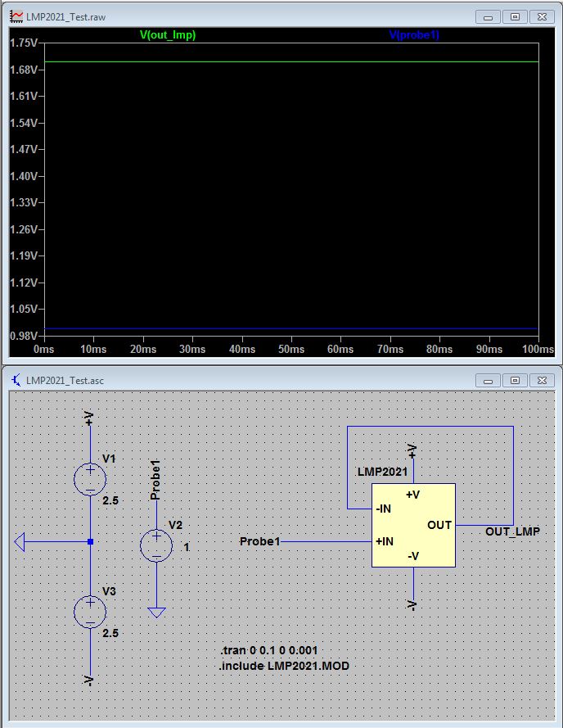Click the .include LMP2021.MOD directive

pyautogui.click(x=284, y=666)
